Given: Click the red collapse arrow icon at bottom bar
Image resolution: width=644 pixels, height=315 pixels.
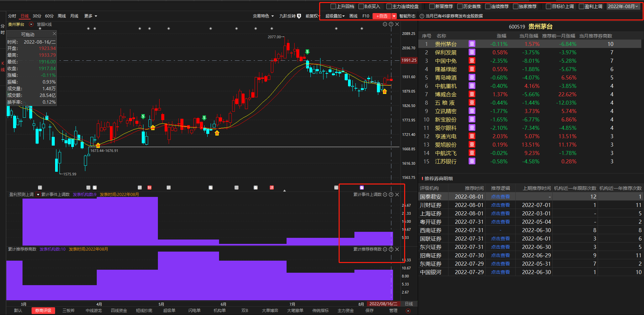Looking at the screenshot, I should pyautogui.click(x=408, y=311).
